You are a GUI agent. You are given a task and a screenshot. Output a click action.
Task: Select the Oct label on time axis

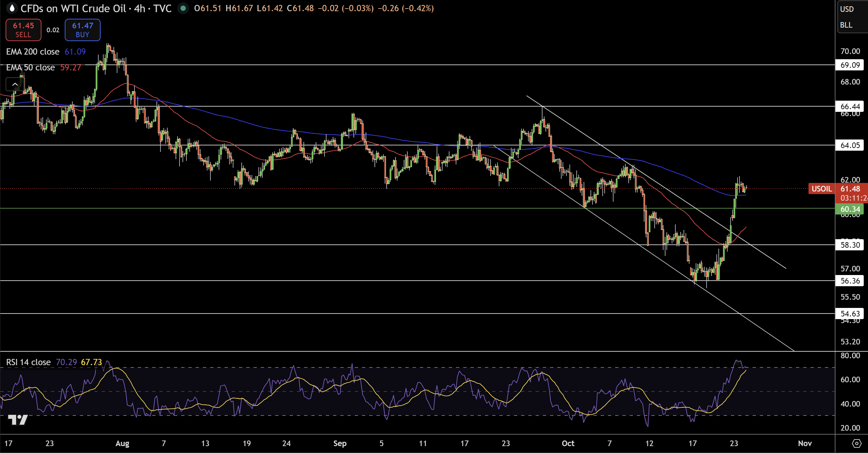[x=568, y=443]
